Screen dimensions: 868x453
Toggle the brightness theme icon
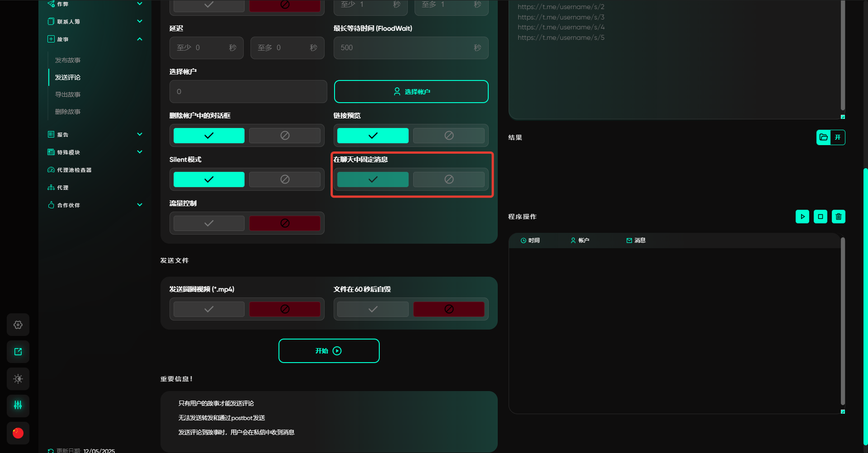point(18,379)
